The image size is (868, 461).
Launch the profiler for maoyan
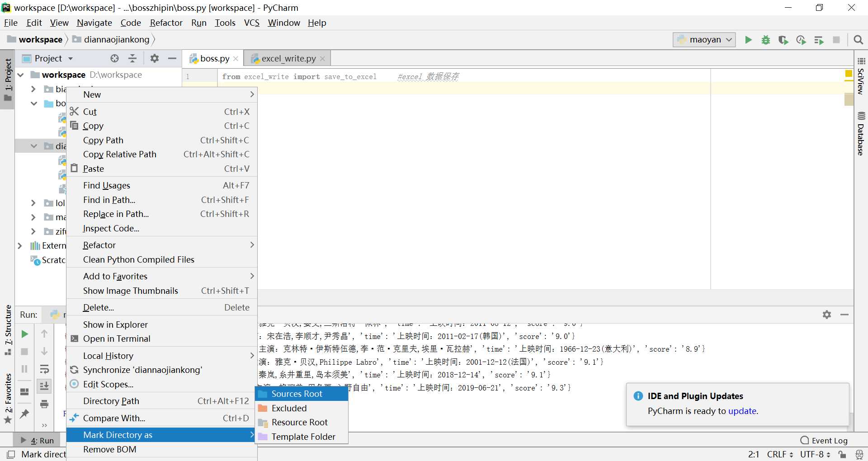tap(801, 40)
